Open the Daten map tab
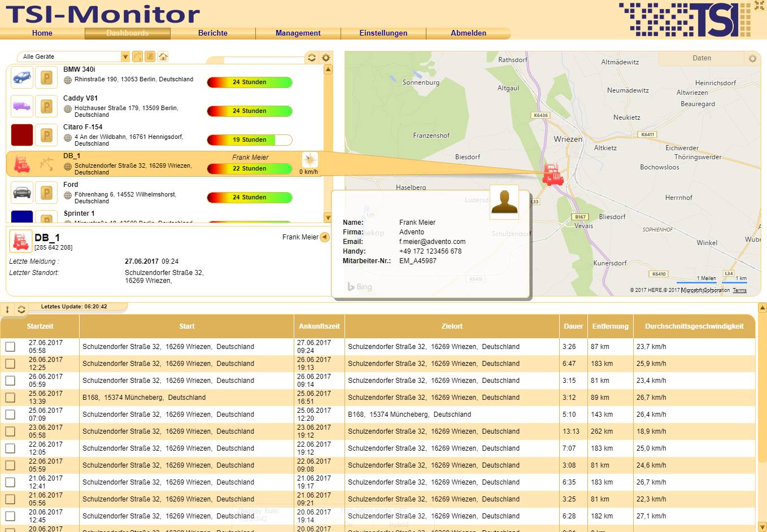Image resolution: width=767 pixels, height=532 pixels. click(701, 58)
